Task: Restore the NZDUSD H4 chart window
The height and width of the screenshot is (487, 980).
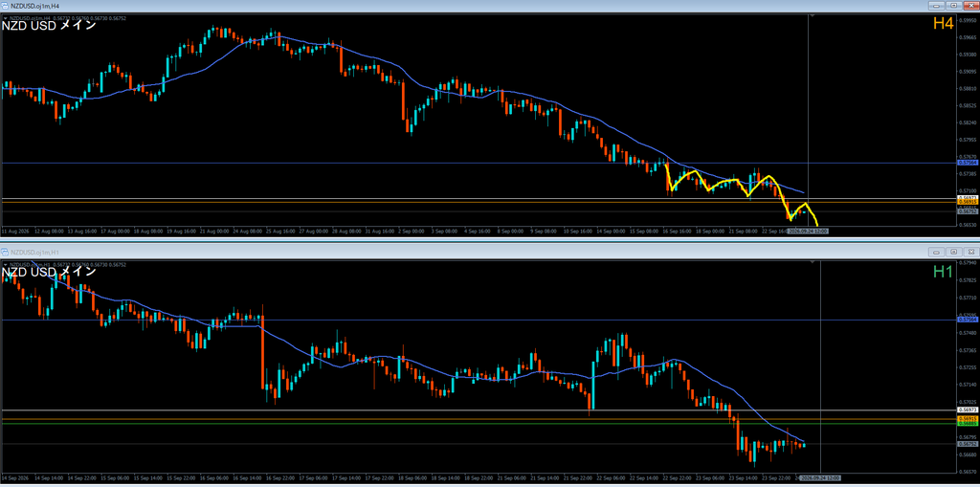Action: (x=953, y=5)
